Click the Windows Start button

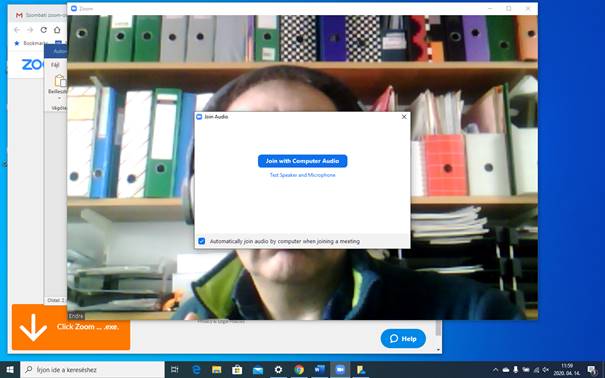tap(10, 370)
